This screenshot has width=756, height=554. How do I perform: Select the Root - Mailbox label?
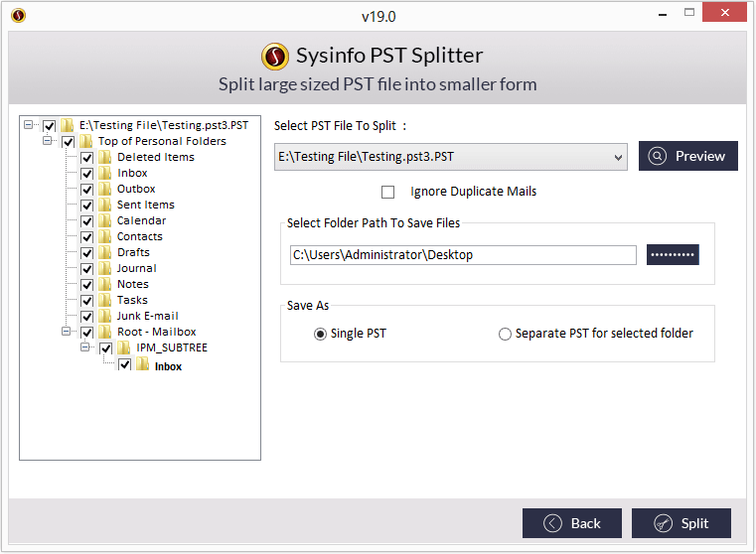(x=157, y=332)
